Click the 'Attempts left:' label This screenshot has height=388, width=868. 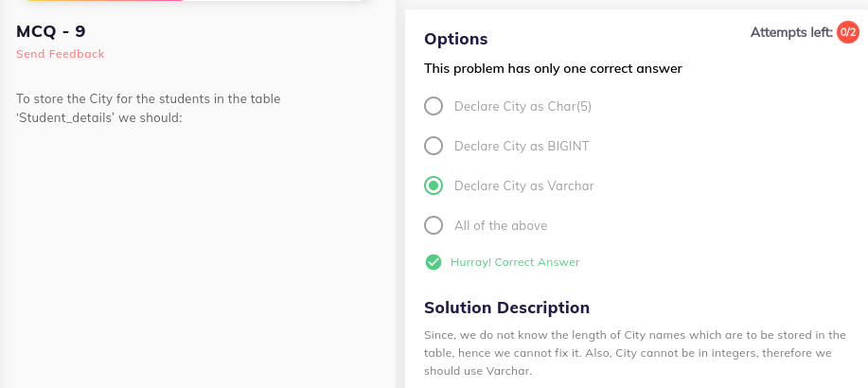(x=791, y=33)
